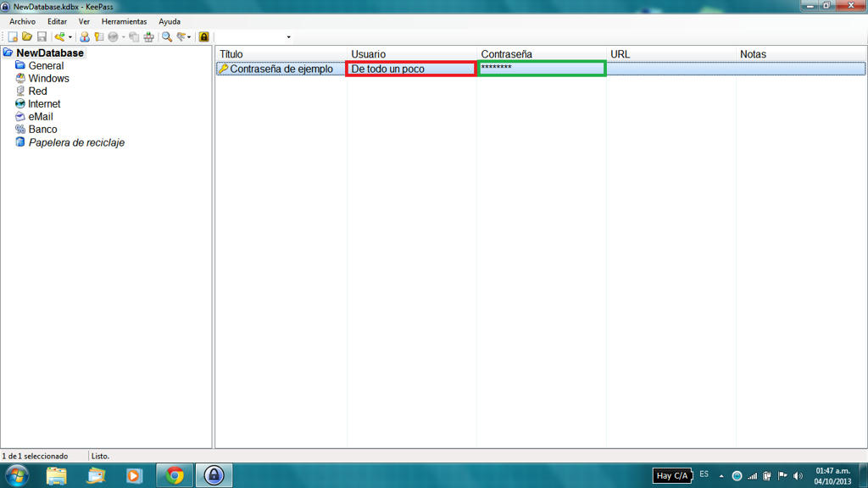Screen dimensions: 868x488
Task: Click the KeePass taskbar button
Action: pyautogui.click(x=214, y=476)
